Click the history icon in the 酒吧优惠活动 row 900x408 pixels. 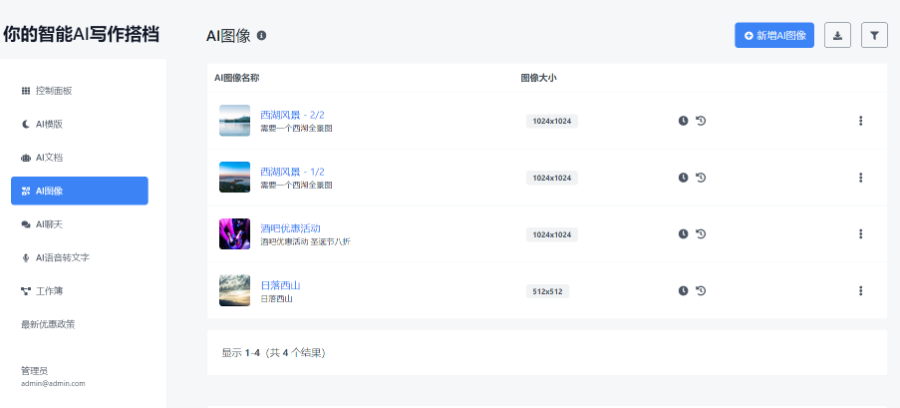701,234
